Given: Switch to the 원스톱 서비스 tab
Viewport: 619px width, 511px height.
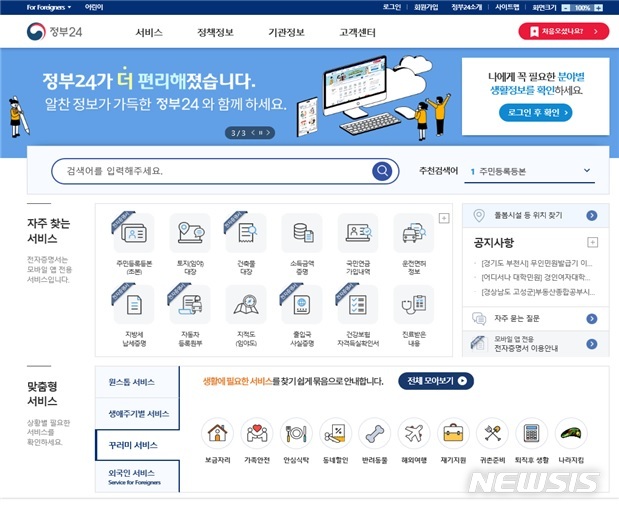Looking at the screenshot, I should click(137, 382).
